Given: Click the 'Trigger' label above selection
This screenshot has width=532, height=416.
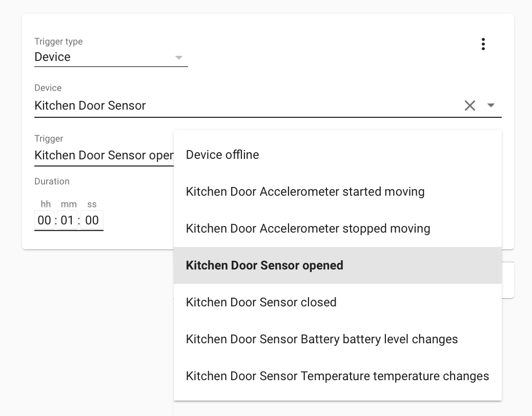Looking at the screenshot, I should tap(49, 138).
